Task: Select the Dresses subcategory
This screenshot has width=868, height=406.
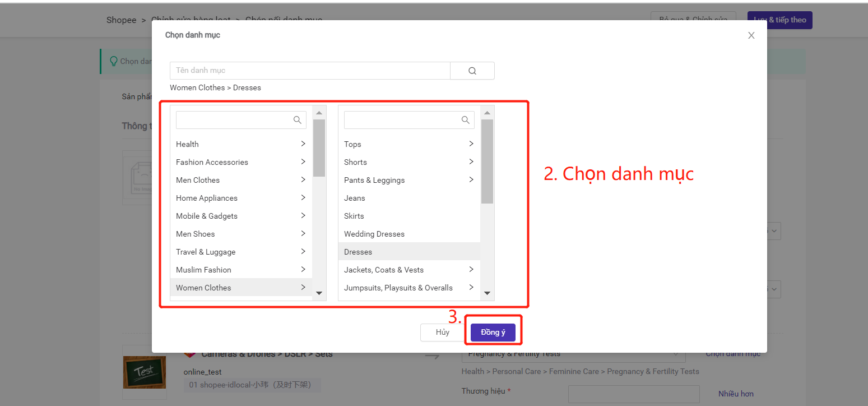Action: click(x=358, y=252)
